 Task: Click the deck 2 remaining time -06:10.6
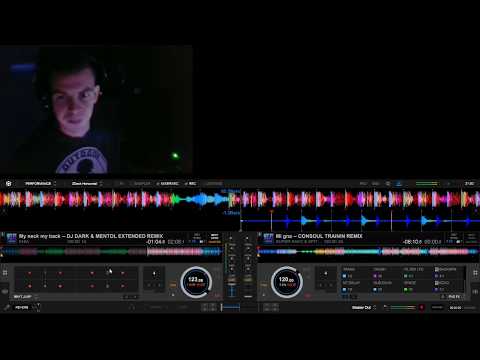click(412, 242)
